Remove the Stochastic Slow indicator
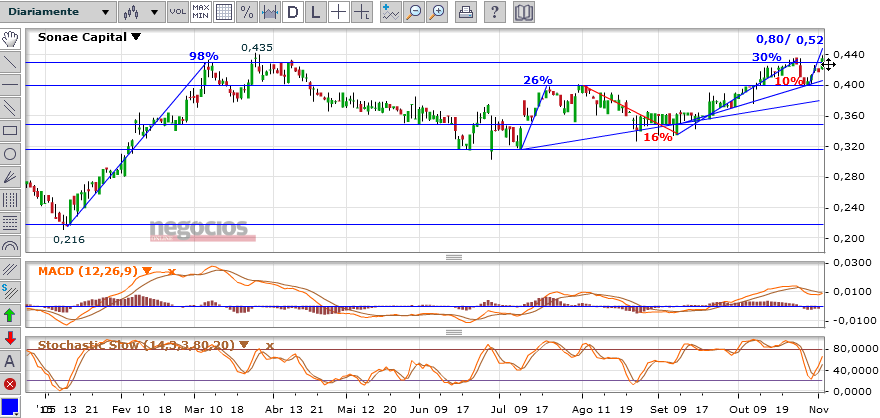 pos(269,345)
